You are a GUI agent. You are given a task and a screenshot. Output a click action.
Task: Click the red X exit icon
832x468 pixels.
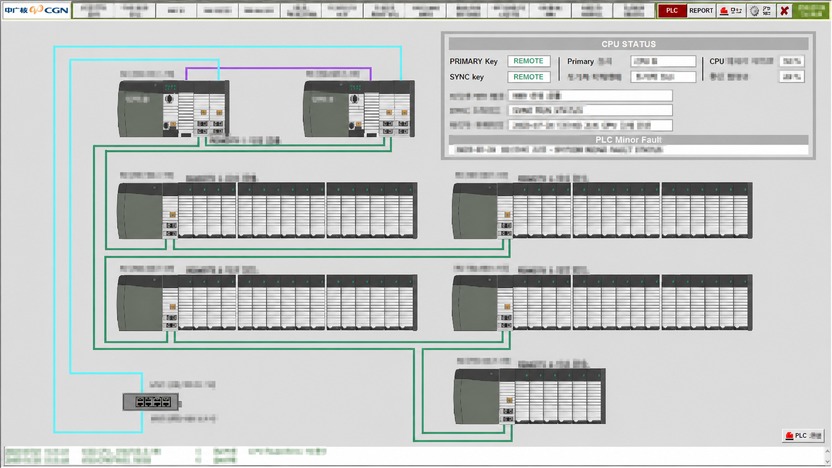[784, 11]
